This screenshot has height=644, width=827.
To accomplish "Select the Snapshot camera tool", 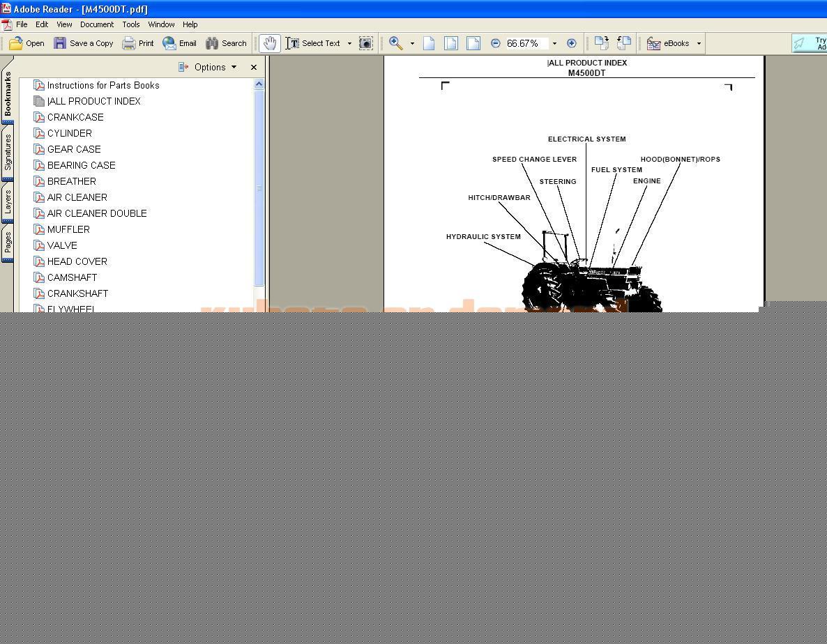I will click(366, 43).
